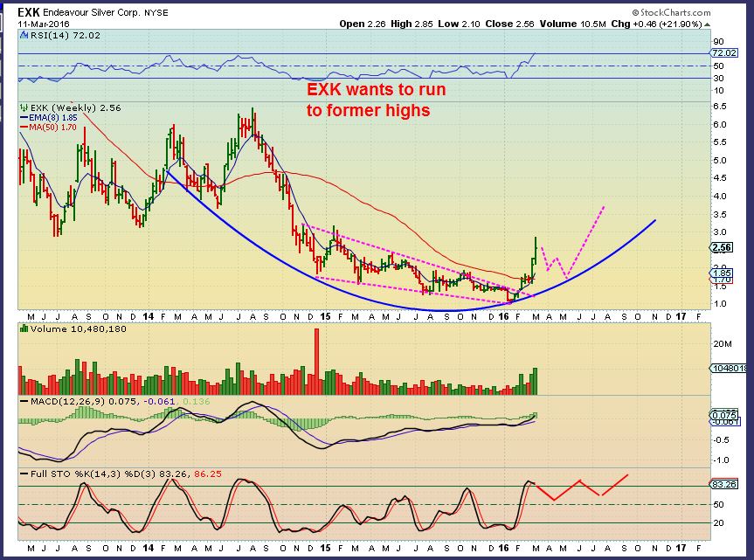Click the 1.0 price axis label
This screenshot has height=560, width=754.
point(720,304)
